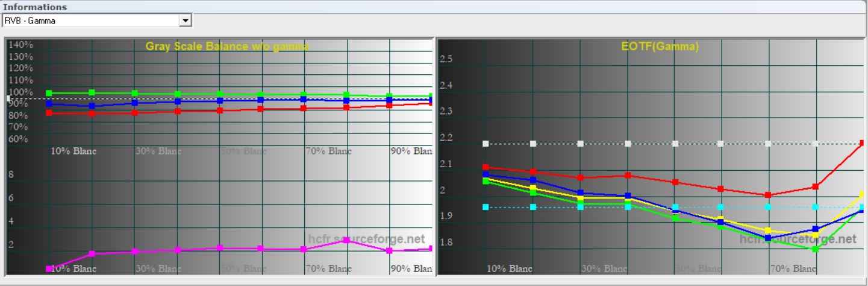Image resolution: width=868 pixels, height=286 pixels.
Task: Select the 120% axis label
Action: 21,68
